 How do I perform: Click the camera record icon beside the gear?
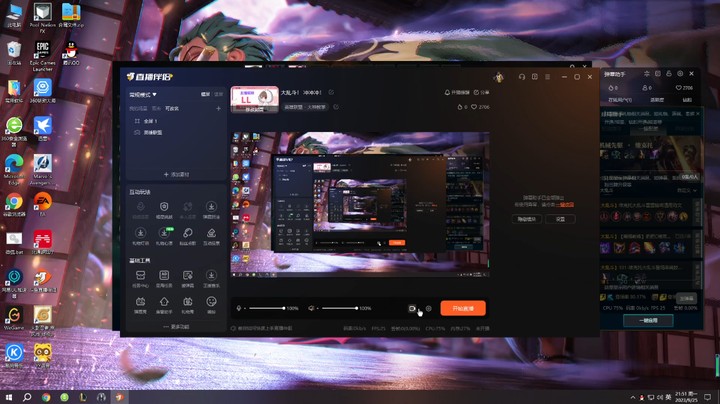click(x=412, y=309)
